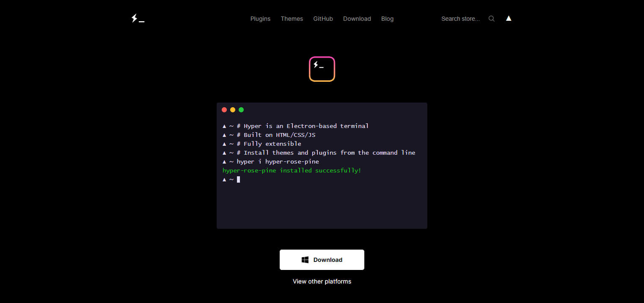Go to the GitHub nav link
The width and height of the screenshot is (644, 303).
tap(323, 19)
